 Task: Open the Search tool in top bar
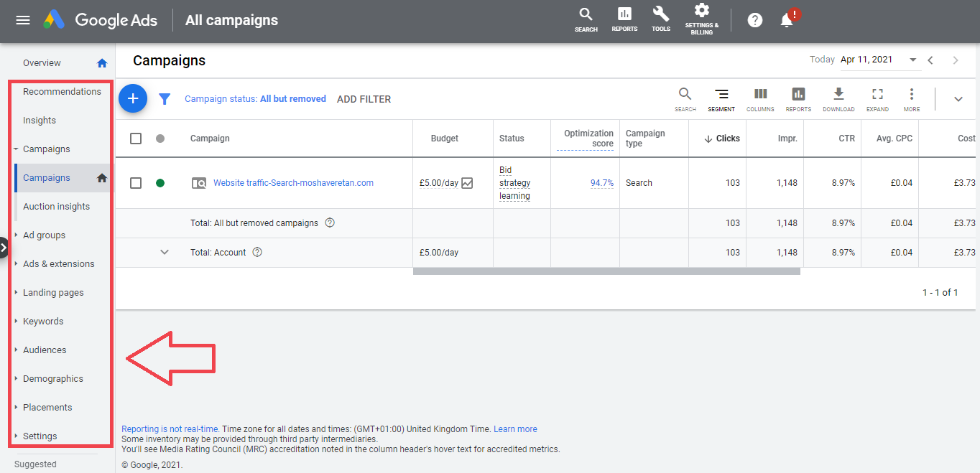pos(586,20)
